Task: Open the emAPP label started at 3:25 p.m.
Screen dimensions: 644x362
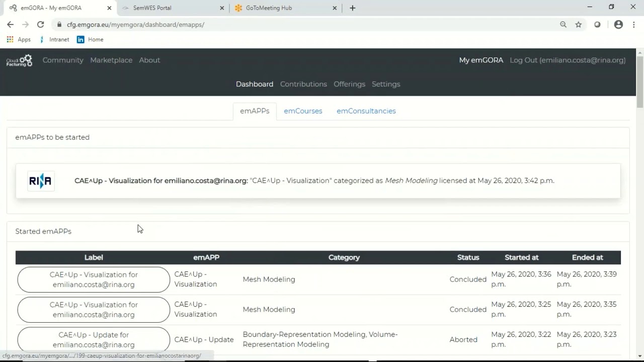Action: pos(94,310)
